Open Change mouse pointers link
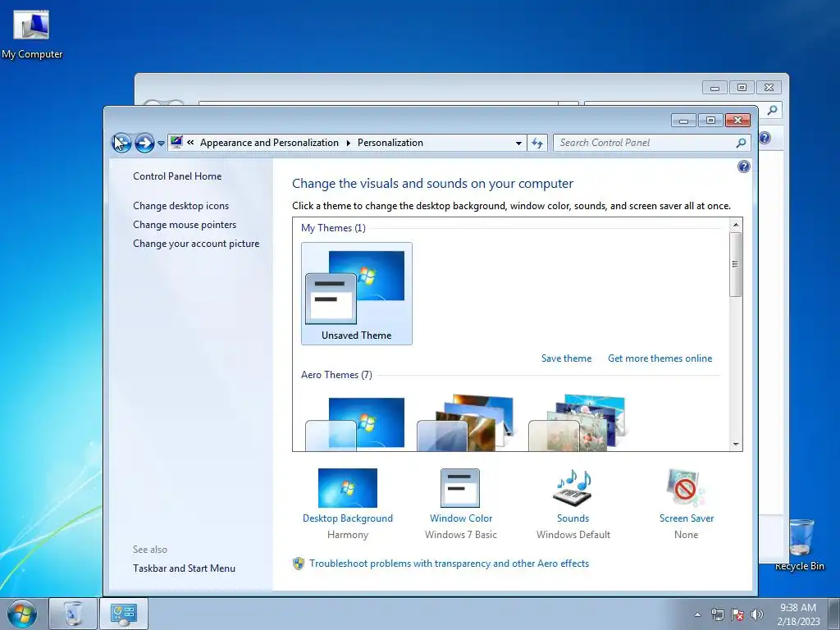Viewport: 840px width, 630px height. (185, 225)
